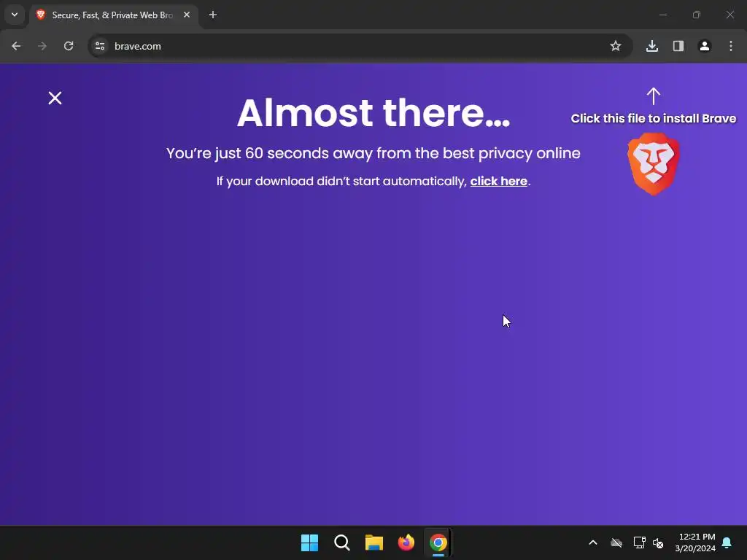The width and height of the screenshot is (747, 560).
Task: Click the browser back arrow
Action: pyautogui.click(x=16, y=46)
